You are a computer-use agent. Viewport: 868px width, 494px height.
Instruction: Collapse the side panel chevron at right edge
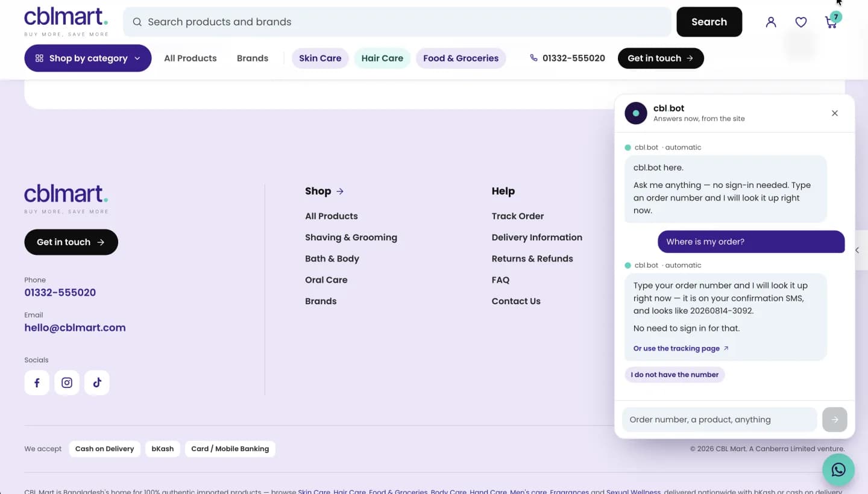coord(857,250)
